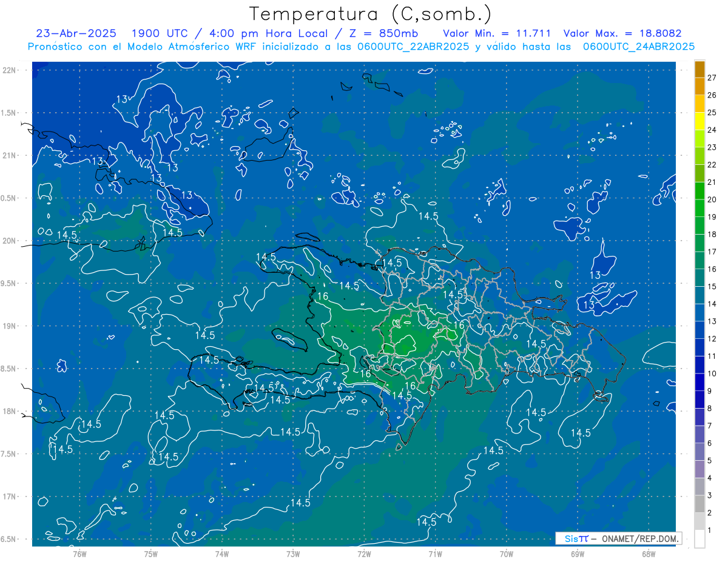Click the "0.5N" latitude axis label
This screenshot has height=562, width=728.
click(8, 198)
